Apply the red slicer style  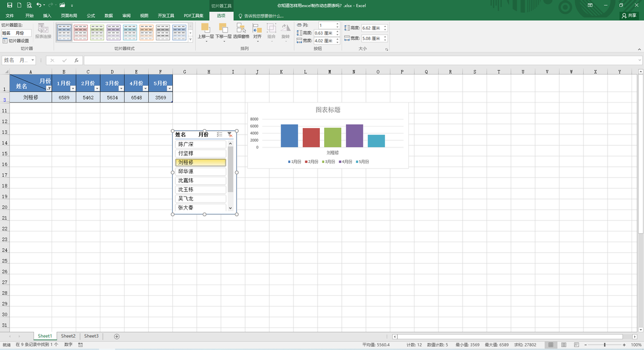pyautogui.click(x=80, y=33)
